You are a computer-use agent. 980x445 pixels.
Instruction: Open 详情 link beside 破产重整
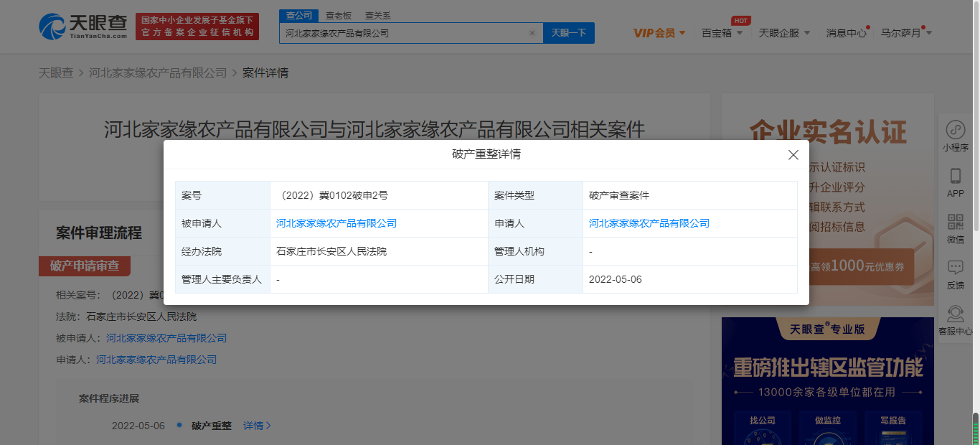point(258,426)
